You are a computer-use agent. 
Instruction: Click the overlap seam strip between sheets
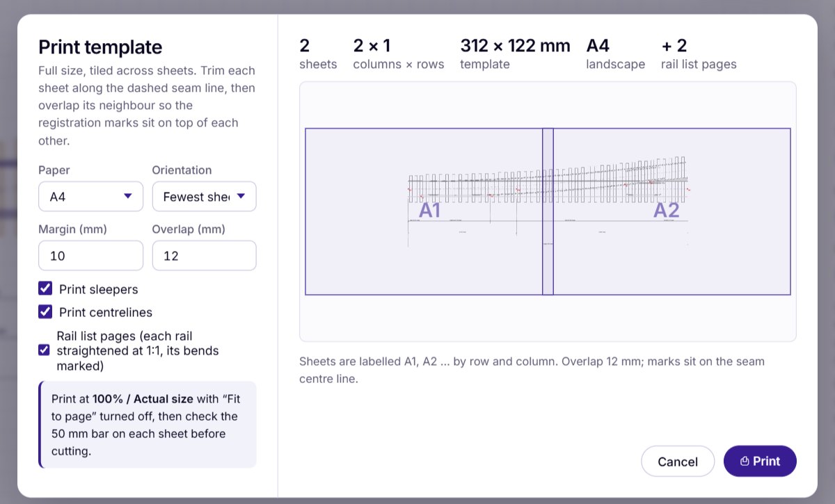[x=548, y=211]
